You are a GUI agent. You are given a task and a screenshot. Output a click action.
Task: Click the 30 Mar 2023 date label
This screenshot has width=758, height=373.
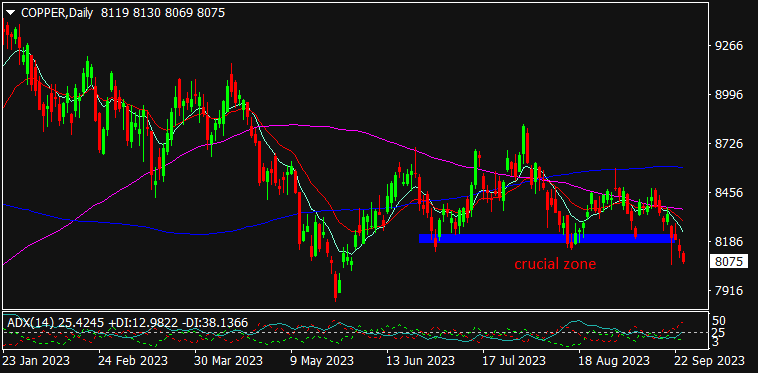(x=230, y=360)
